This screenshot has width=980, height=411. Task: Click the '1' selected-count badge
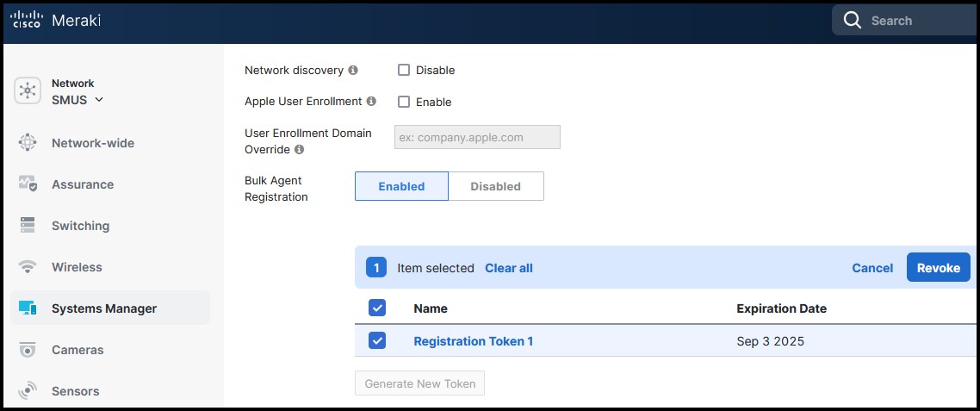(x=376, y=268)
